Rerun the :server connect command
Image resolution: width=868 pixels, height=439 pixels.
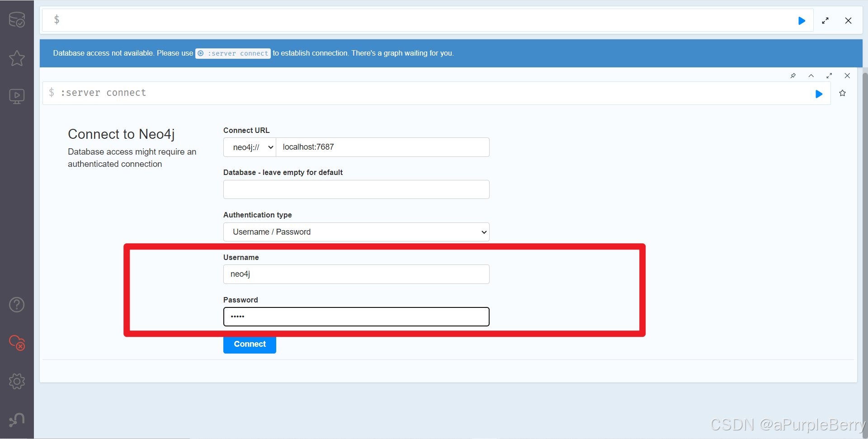[x=819, y=94]
